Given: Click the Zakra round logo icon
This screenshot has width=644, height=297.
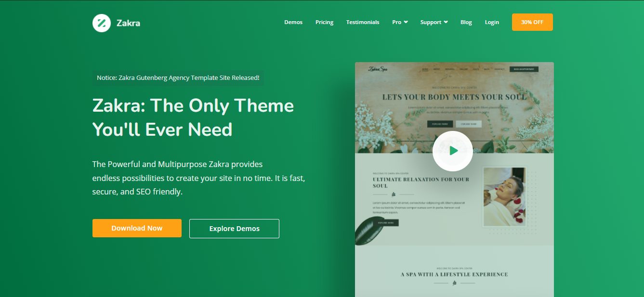Looking at the screenshot, I should [x=102, y=23].
